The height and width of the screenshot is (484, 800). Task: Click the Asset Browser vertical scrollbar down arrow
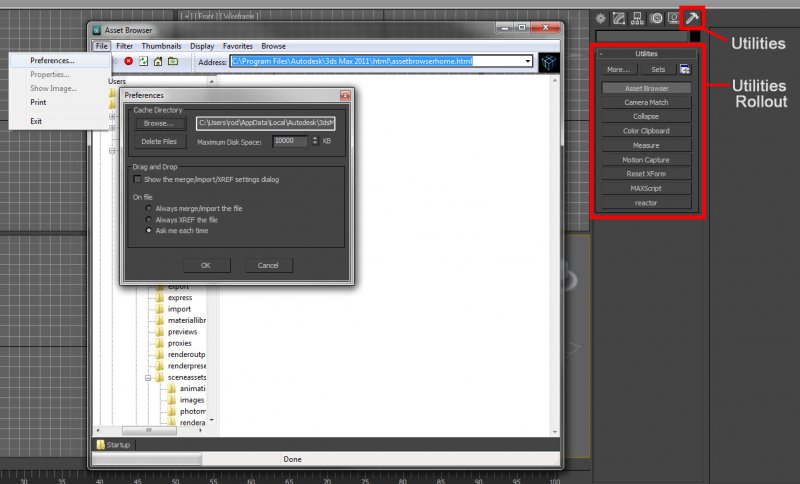point(555,432)
